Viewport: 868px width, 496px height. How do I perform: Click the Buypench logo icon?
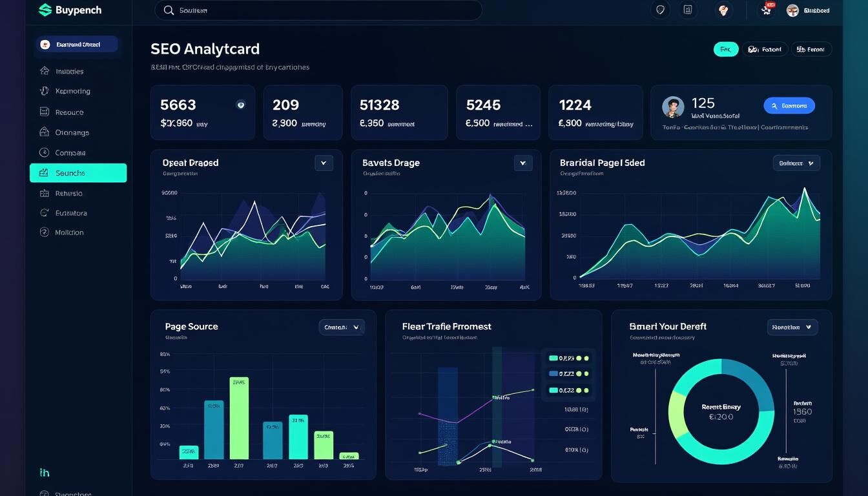[x=45, y=10]
